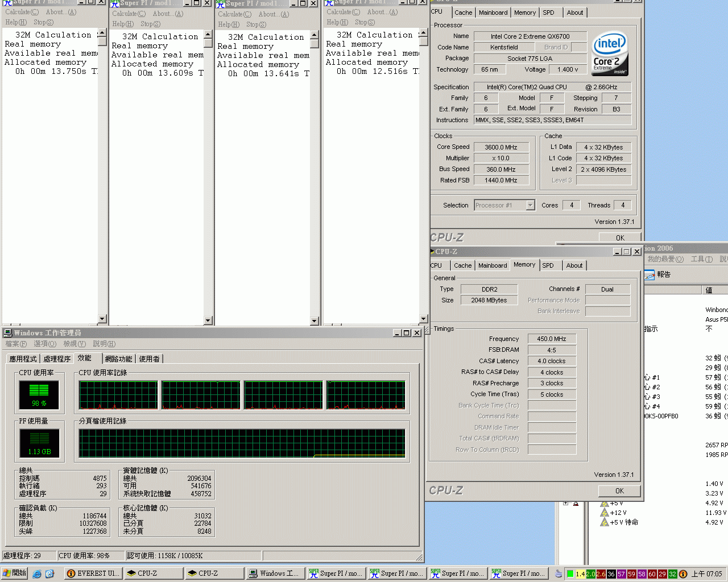Switch to 應用程式 tab in Task Manager
728x582 pixels.
point(23,359)
